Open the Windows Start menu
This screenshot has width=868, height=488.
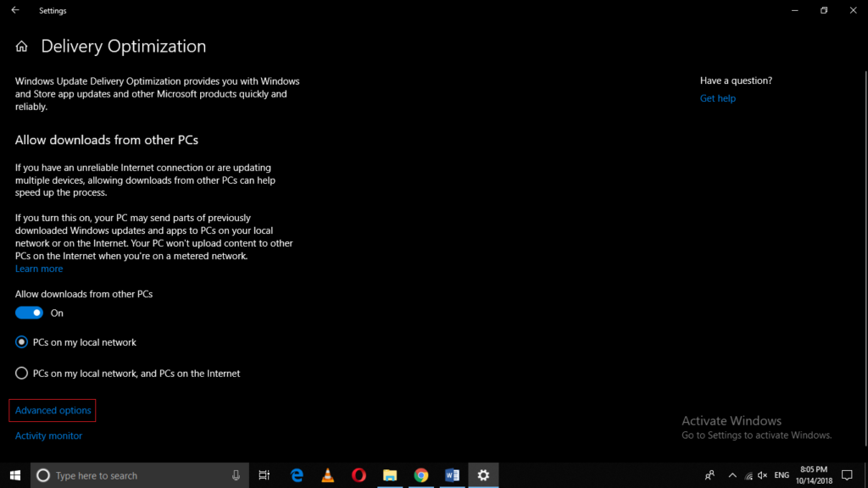point(15,475)
